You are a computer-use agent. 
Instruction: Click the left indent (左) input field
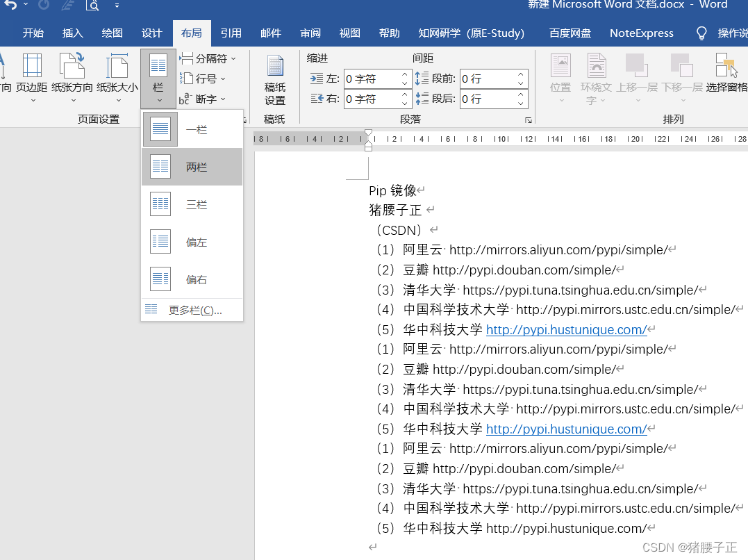coord(372,79)
